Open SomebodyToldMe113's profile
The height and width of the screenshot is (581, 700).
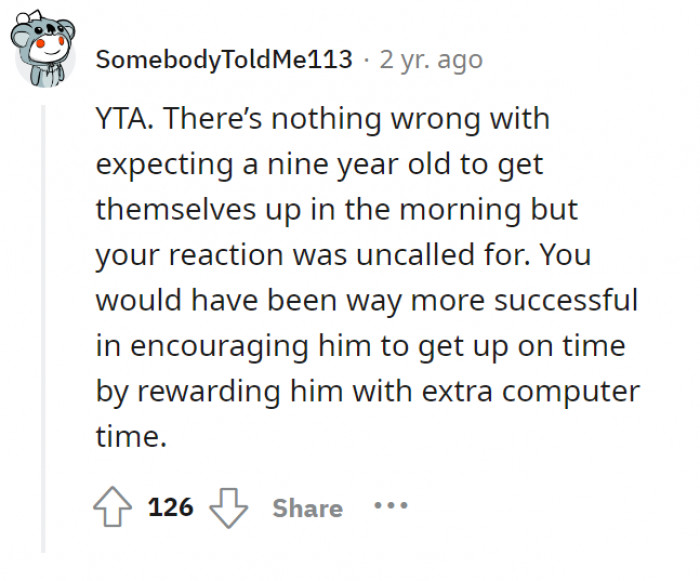(x=224, y=59)
